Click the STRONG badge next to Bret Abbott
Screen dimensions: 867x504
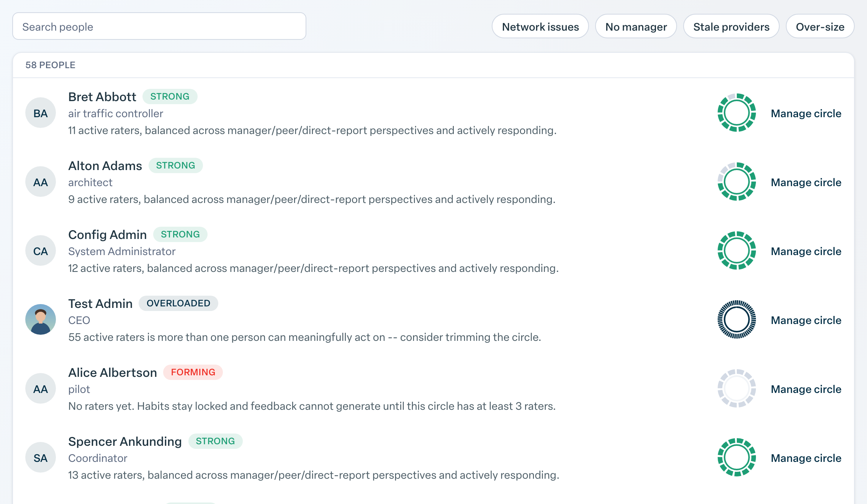(170, 97)
